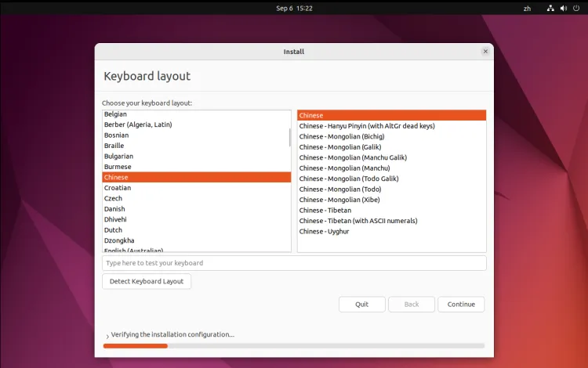Close the Install window
Viewport: 588px width, 368px height.
(x=485, y=52)
